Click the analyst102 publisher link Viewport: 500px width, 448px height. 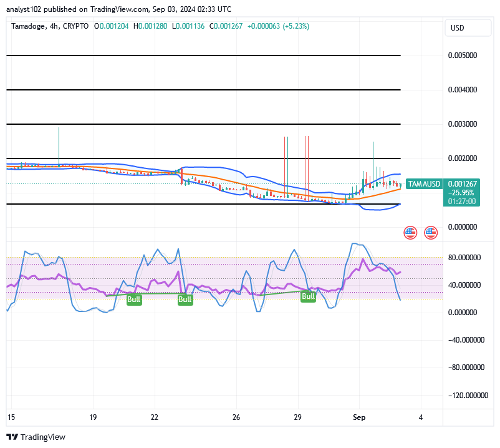(22, 9)
